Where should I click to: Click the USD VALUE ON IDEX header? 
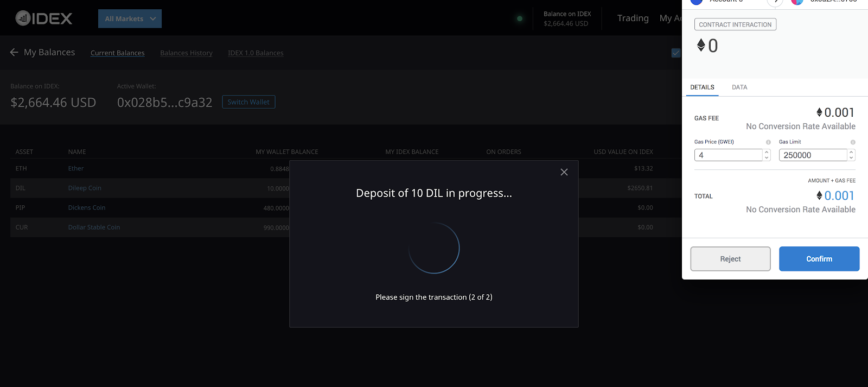(x=623, y=152)
